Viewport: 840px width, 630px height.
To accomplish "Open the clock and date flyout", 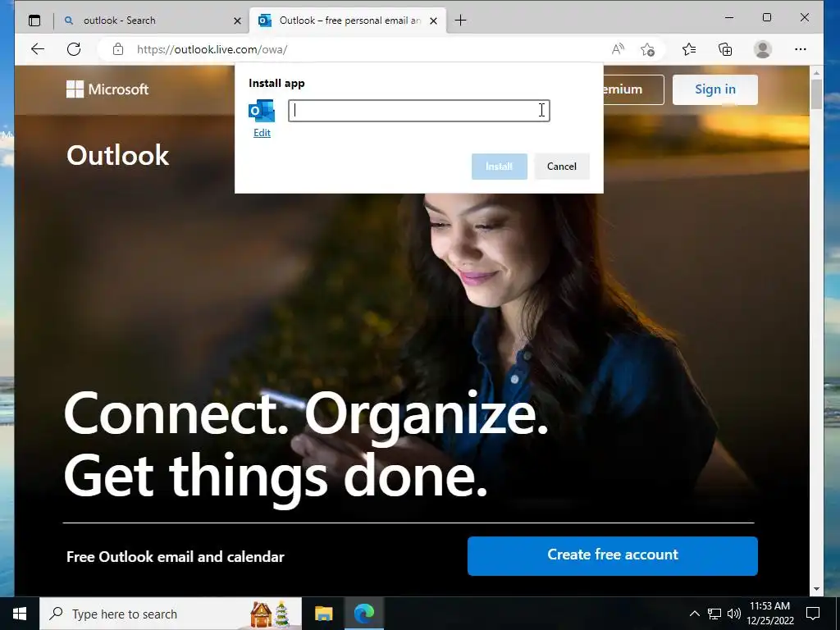I will pos(769,614).
